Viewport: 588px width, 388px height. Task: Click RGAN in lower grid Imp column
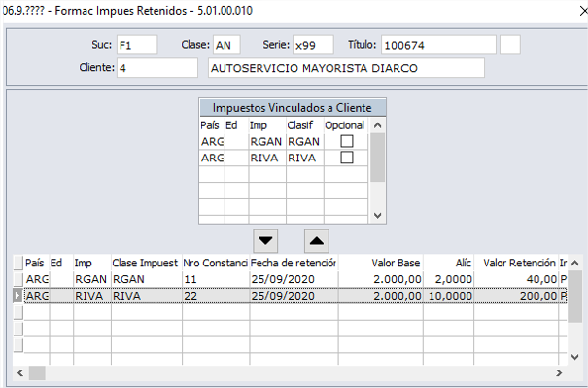pyautogui.click(x=92, y=279)
